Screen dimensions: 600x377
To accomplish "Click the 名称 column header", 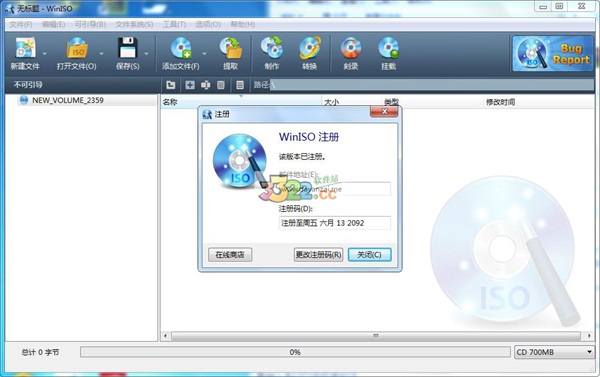I will 241,102.
